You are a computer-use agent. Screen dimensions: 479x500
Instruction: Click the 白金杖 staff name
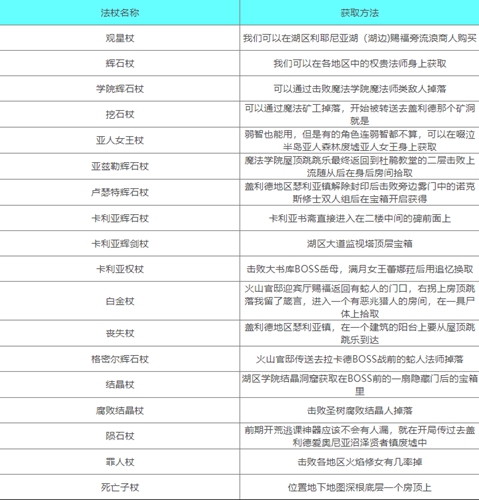pos(120,301)
